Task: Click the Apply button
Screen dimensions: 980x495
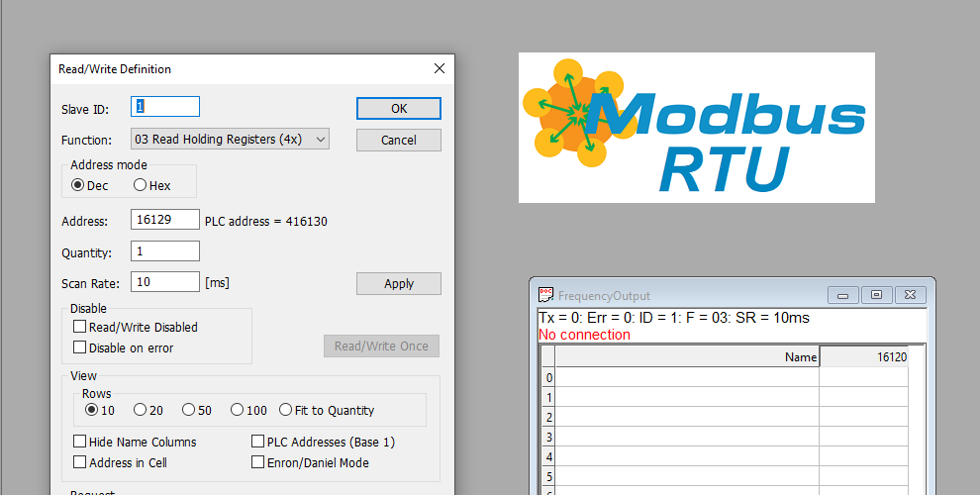Action: coord(399,284)
